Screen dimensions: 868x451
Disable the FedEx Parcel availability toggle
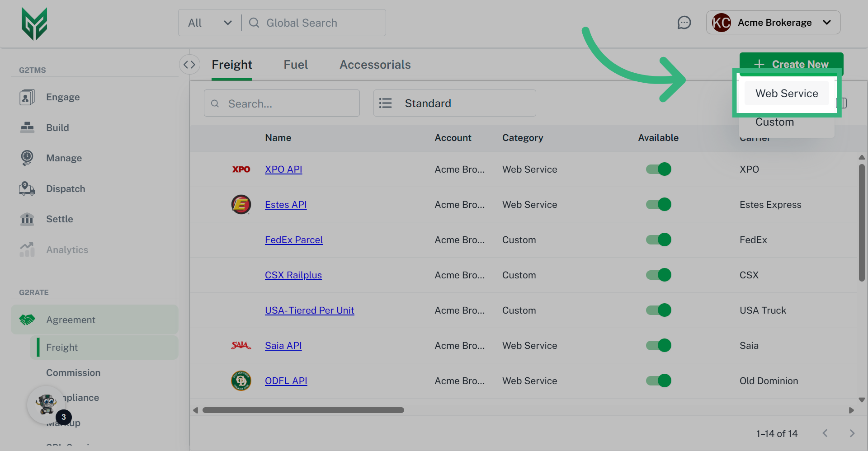(658, 240)
